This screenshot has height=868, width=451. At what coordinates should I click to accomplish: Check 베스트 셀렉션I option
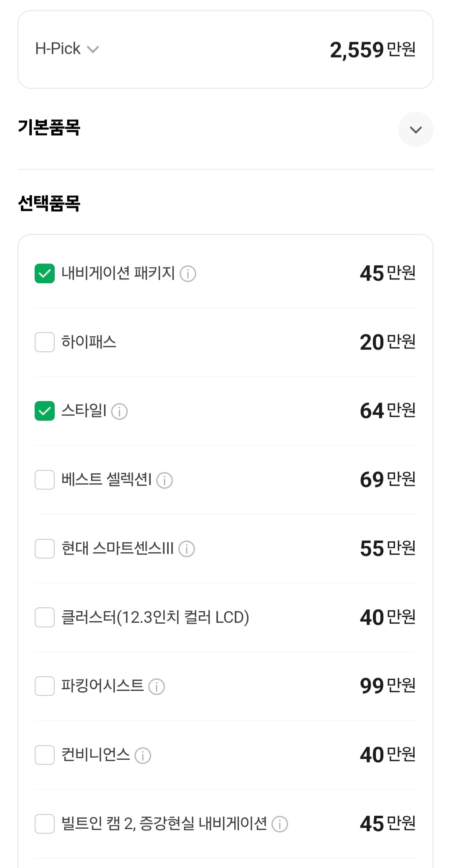pyautogui.click(x=45, y=480)
